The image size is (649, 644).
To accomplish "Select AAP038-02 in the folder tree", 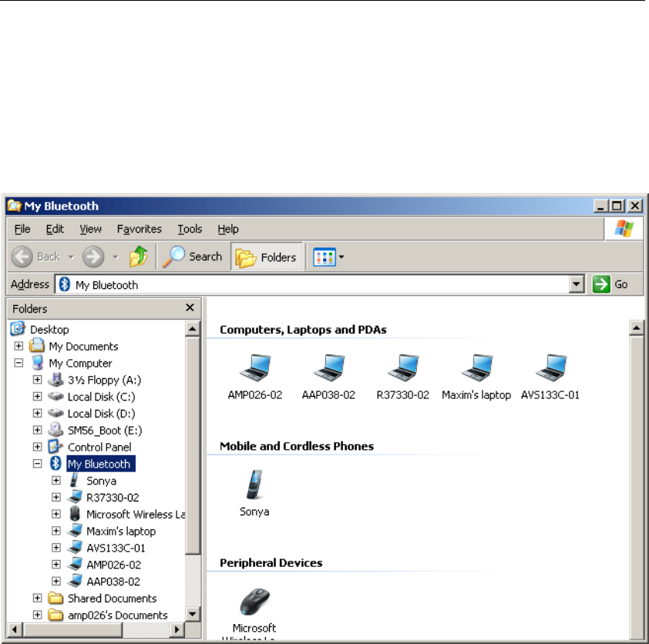I will 113,582.
